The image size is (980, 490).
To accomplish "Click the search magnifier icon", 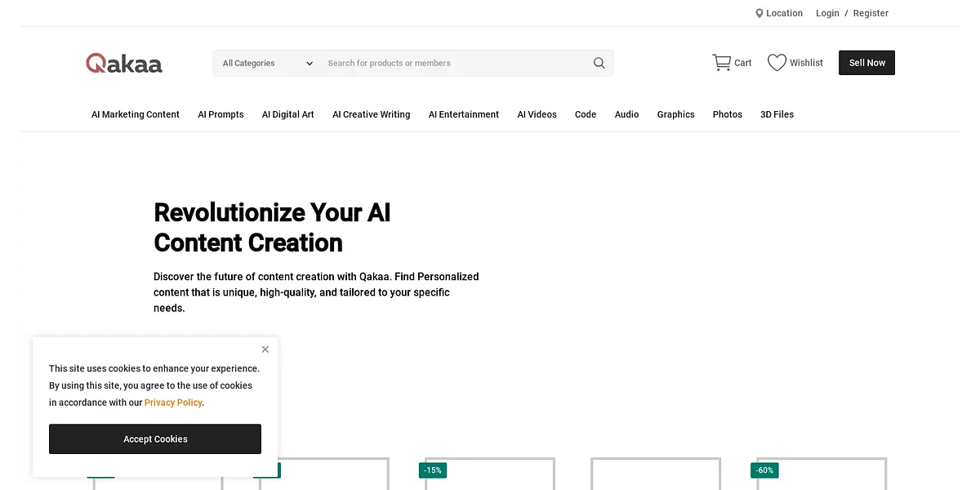I will click(x=599, y=63).
